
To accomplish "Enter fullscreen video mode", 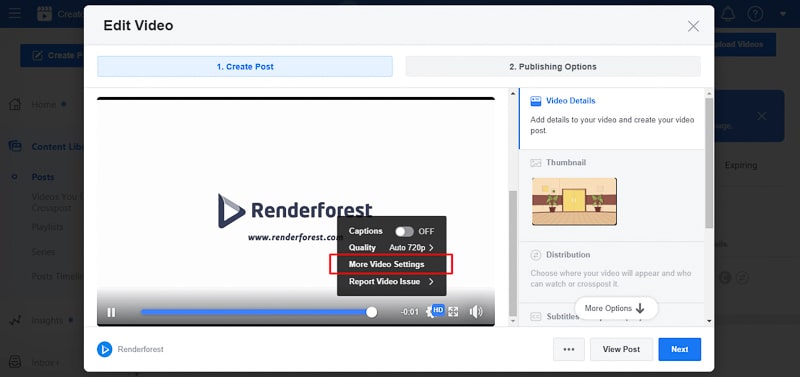I will 453,312.
